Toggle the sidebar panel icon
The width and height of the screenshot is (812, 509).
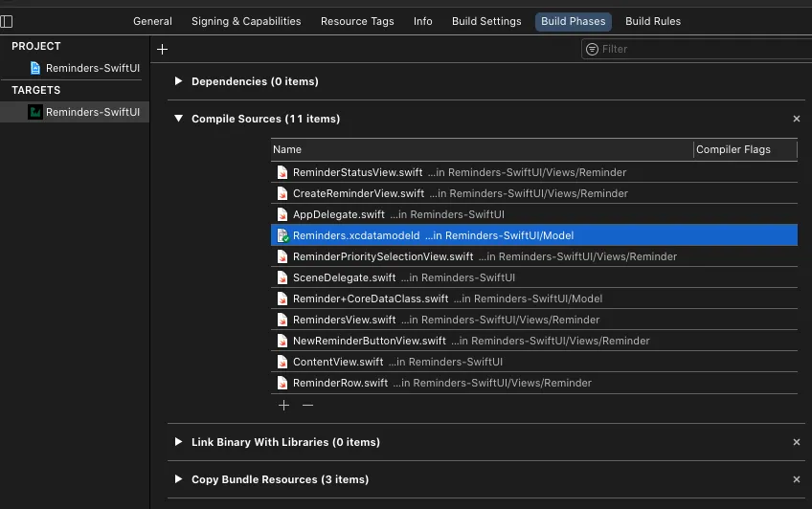(x=7, y=21)
